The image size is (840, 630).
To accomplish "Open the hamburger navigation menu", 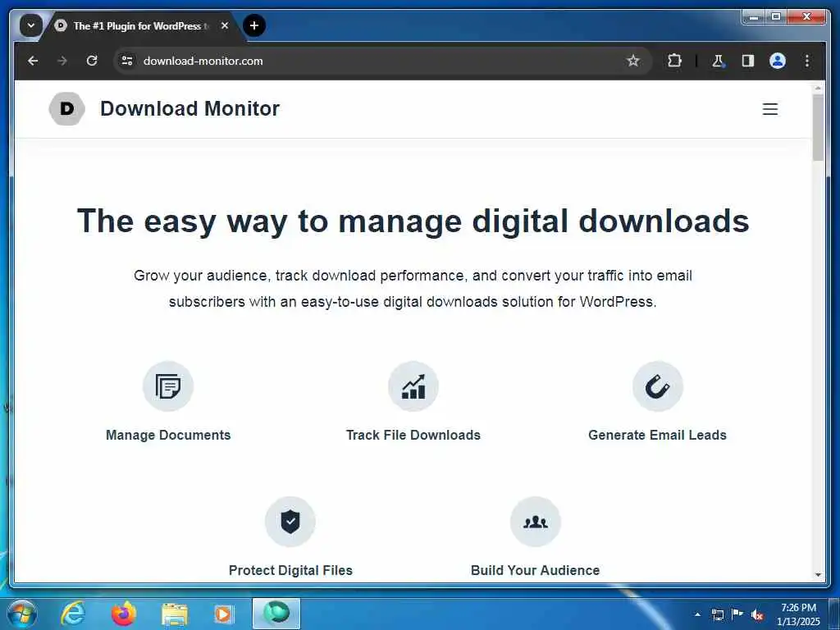I will pyautogui.click(x=769, y=109).
